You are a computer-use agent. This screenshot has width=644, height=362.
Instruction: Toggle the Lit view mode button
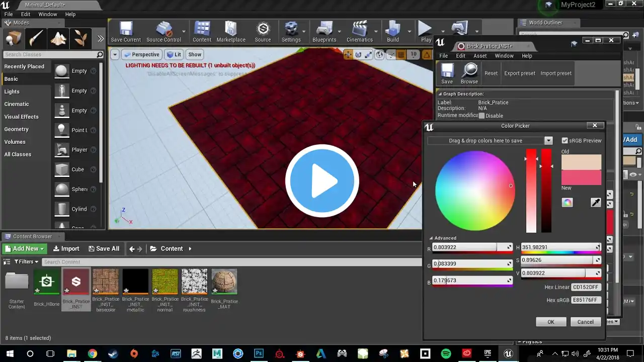coord(174,54)
